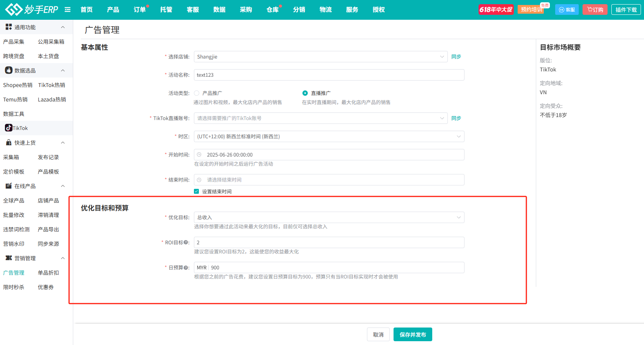Open the 优化目标 总收入 dropdown
Screen dimensions: 644x345
(329, 217)
